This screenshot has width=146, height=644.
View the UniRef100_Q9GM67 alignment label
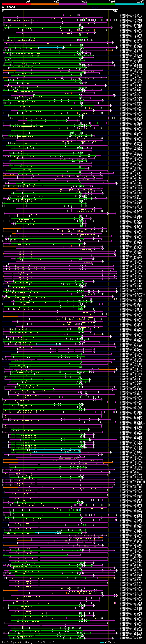(x=131, y=361)
